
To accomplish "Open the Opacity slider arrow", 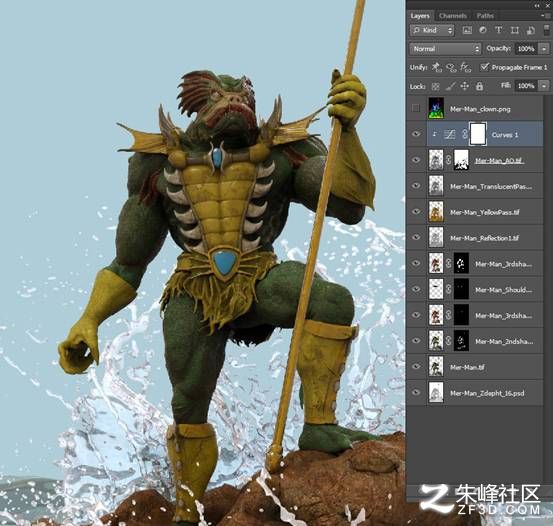I will (543, 49).
